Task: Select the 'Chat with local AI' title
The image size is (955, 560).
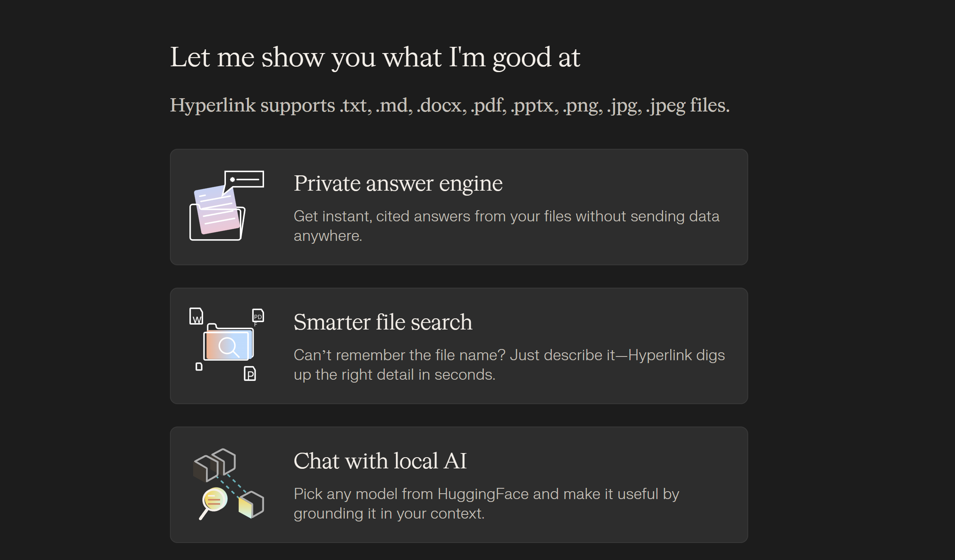Action: point(380,461)
